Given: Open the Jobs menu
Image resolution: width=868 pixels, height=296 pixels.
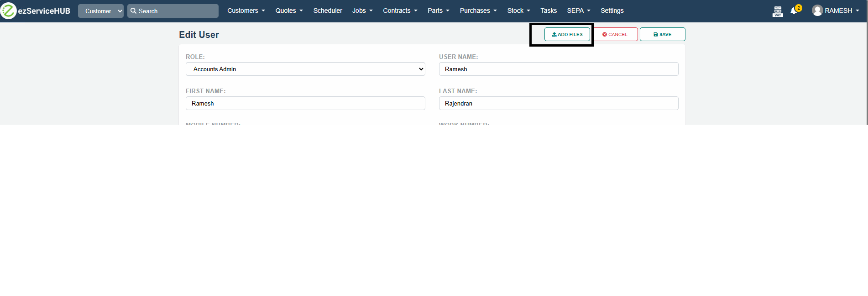Looking at the screenshot, I should tap(362, 11).
